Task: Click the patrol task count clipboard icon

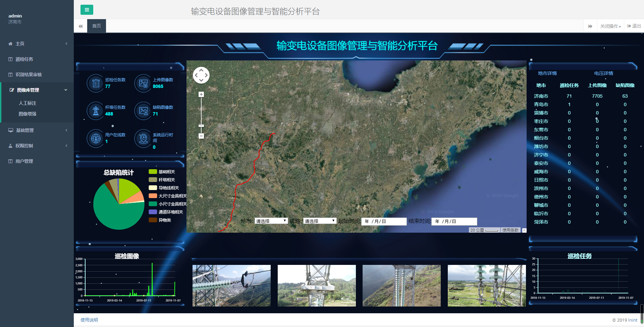Action: [96, 83]
